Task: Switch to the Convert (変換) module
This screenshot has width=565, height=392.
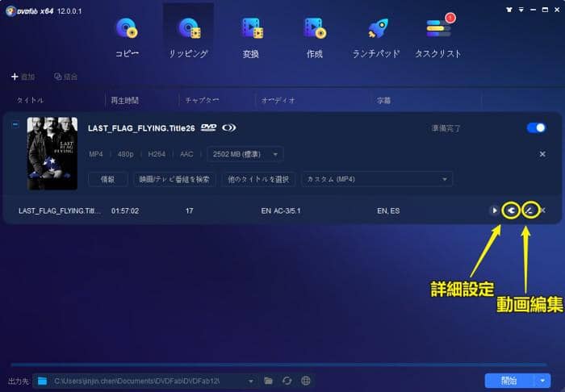Action: (x=251, y=37)
